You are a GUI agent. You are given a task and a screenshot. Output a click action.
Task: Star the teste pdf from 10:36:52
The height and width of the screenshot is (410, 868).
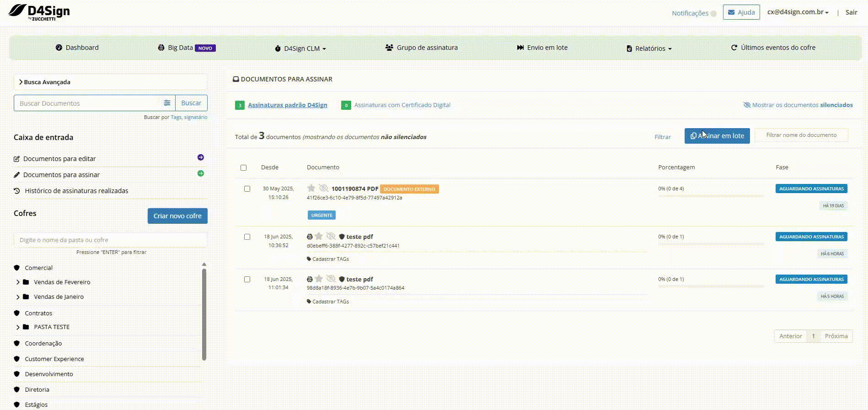[319, 236]
